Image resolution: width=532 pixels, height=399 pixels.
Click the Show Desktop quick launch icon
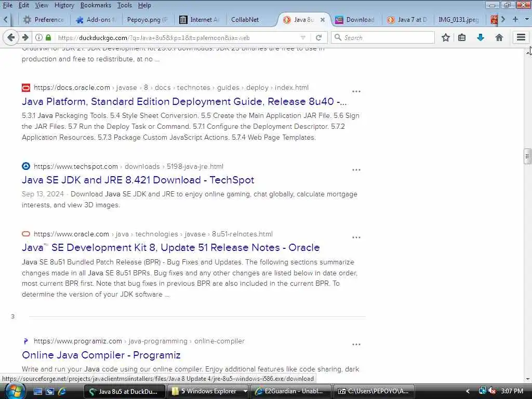(37, 392)
